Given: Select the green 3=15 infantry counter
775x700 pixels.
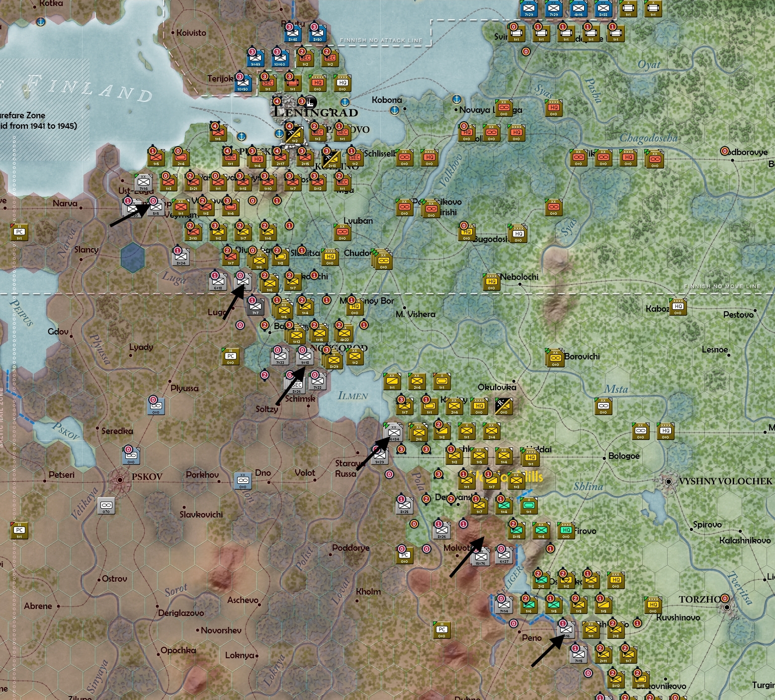Looking at the screenshot, I should tap(516, 530).
